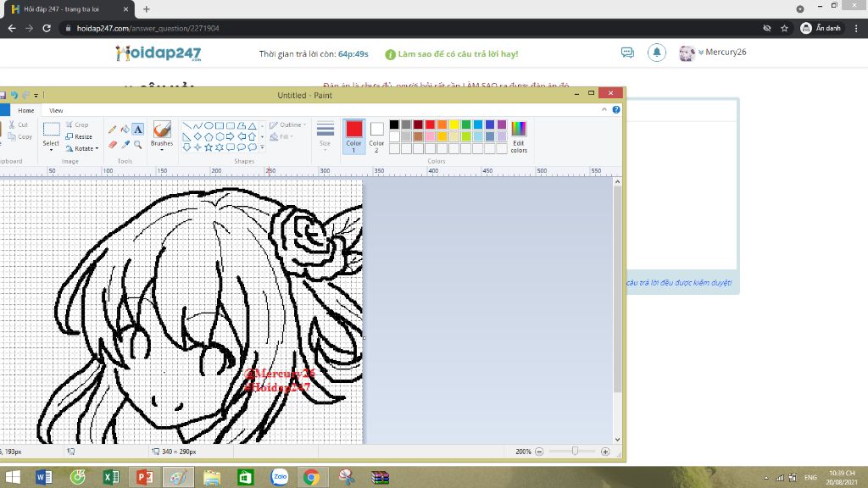Image resolution: width=868 pixels, height=488 pixels.
Task: Click the Resize button in Image group
Action: [79, 136]
